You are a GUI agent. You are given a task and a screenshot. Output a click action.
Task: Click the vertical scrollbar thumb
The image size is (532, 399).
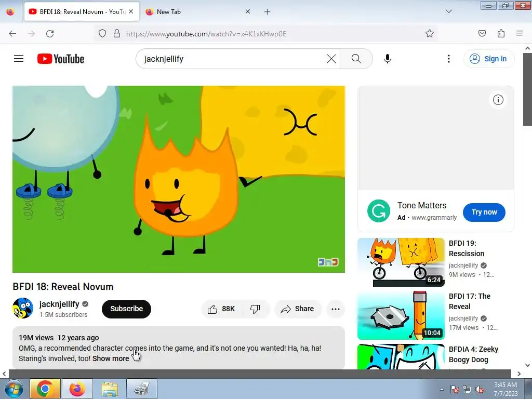tap(528, 89)
